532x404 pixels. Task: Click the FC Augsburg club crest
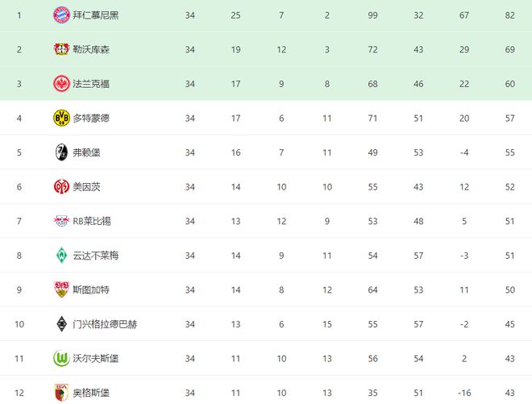[61, 393]
